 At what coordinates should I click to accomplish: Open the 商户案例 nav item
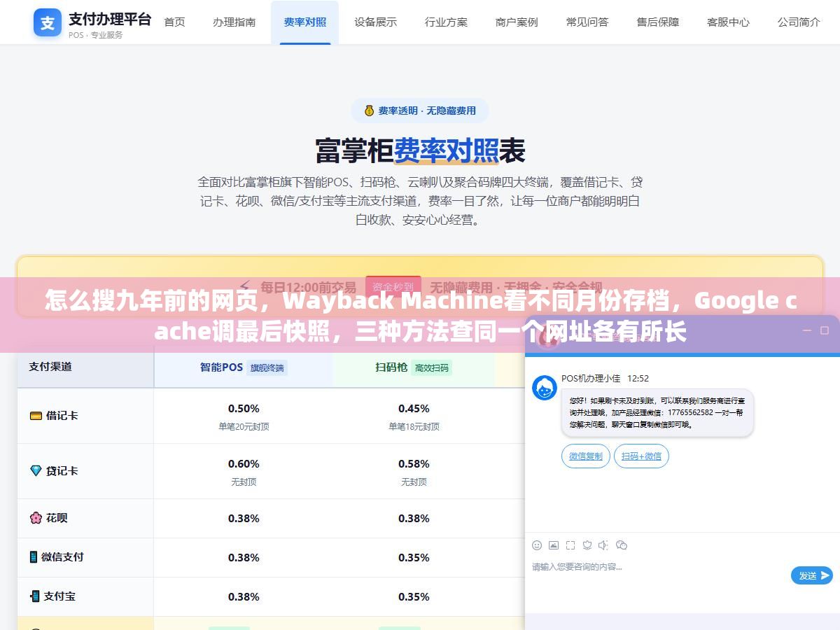point(517,22)
